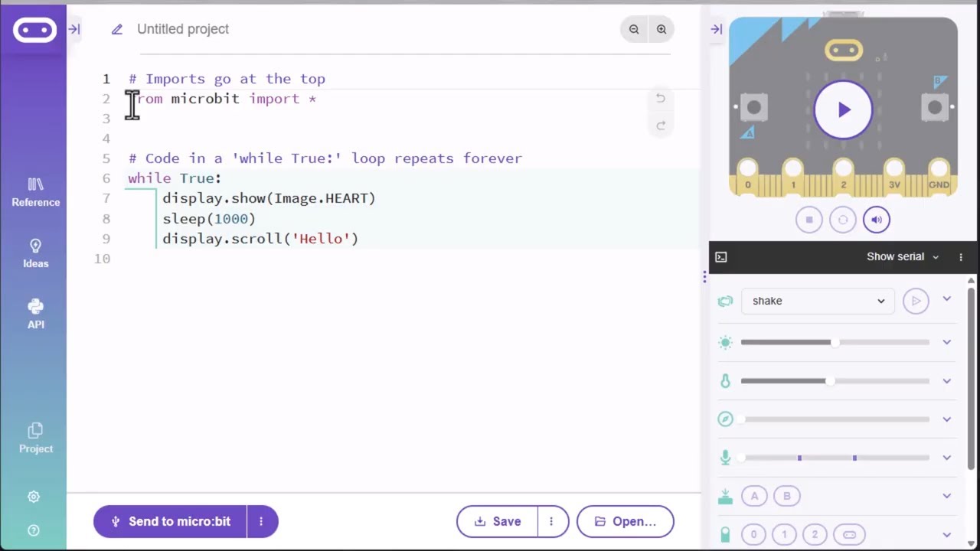Edit project name pencil icon

[116, 29]
